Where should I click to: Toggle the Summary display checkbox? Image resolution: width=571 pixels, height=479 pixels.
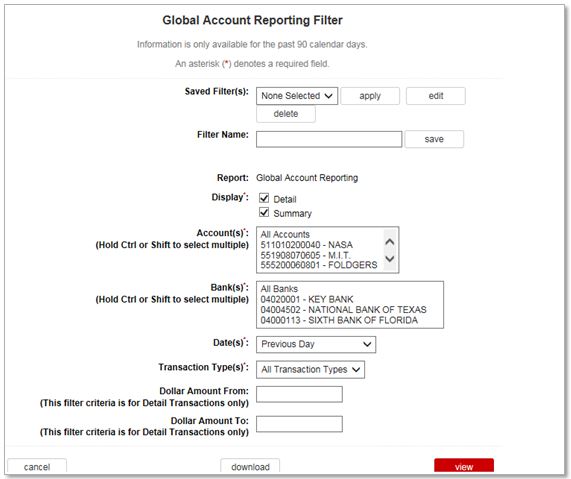pos(264,213)
